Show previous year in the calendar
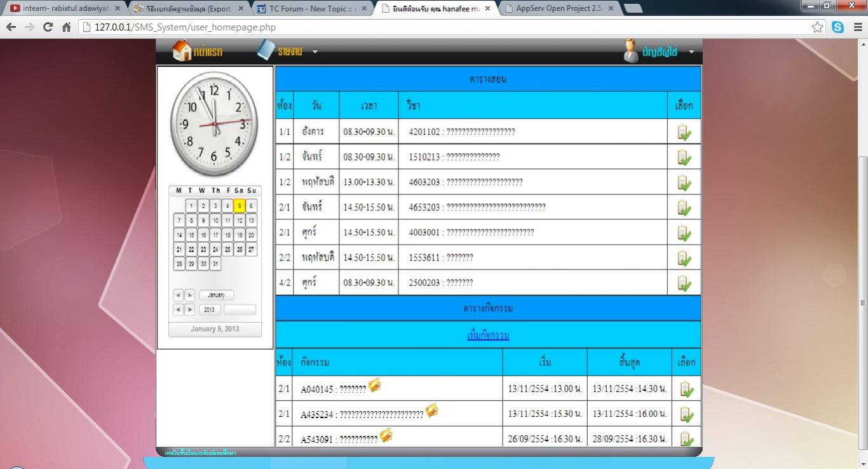 [x=179, y=309]
